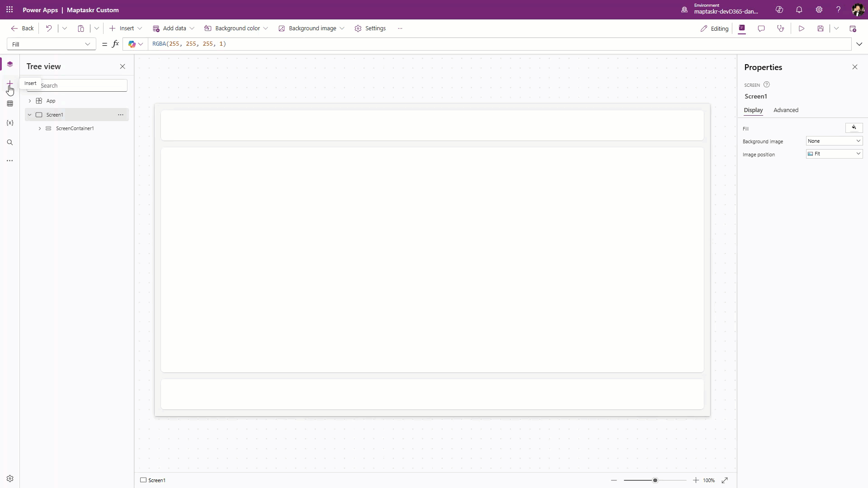868x488 pixels.
Task: Open the formula bar fx icon
Action: point(116,44)
